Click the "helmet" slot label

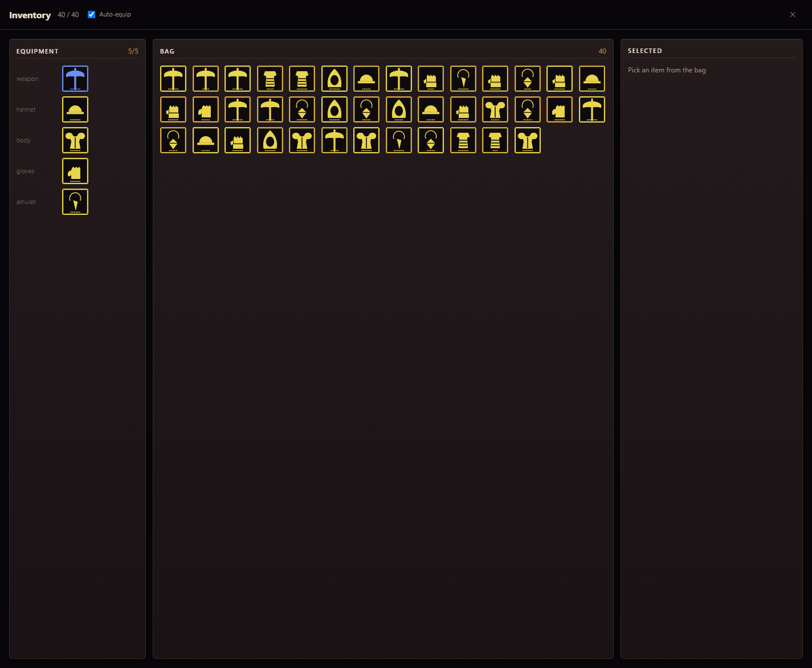(26, 109)
